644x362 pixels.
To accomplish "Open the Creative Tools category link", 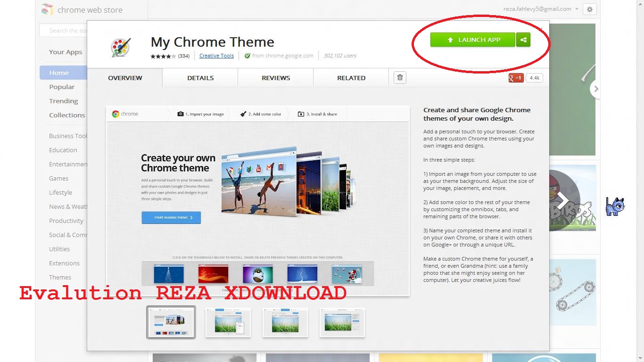I will point(216,56).
